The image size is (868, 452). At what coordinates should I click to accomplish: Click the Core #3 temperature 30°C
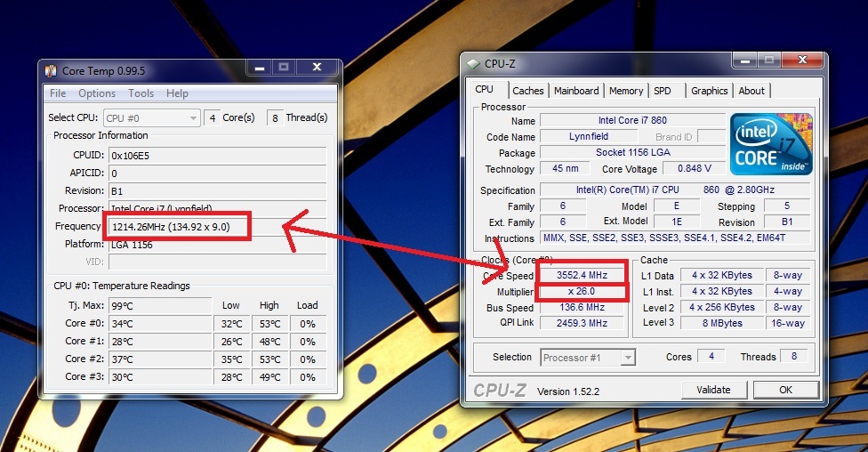coord(160,376)
